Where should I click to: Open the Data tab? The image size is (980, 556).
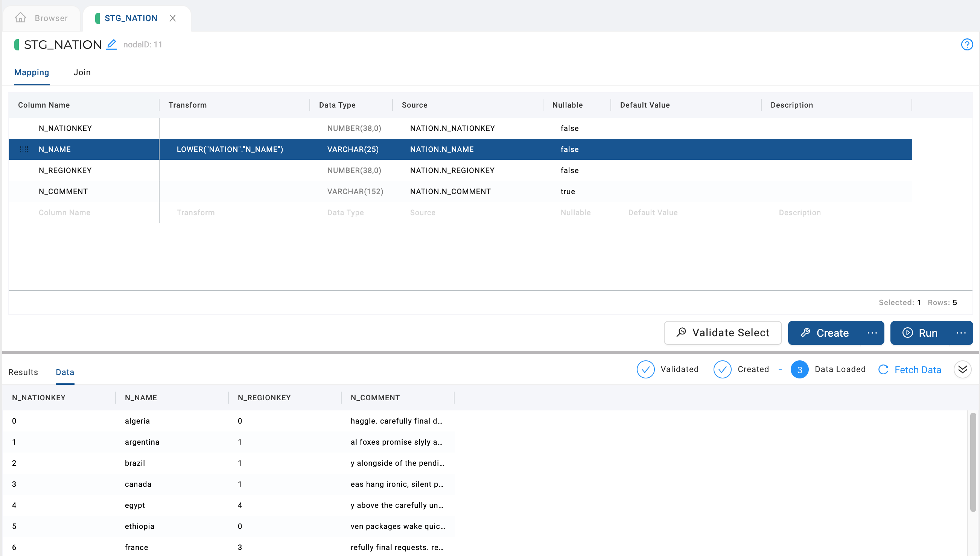coord(65,372)
